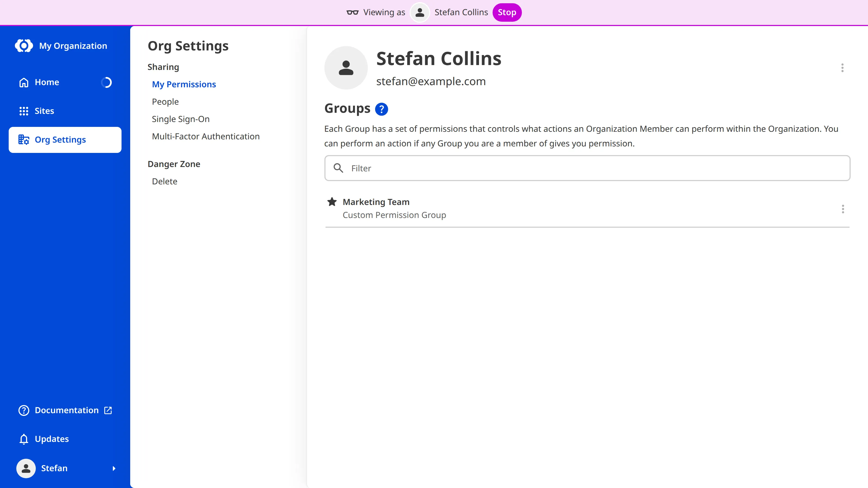
Task: Click the My Organization logo icon
Action: [x=24, y=46]
